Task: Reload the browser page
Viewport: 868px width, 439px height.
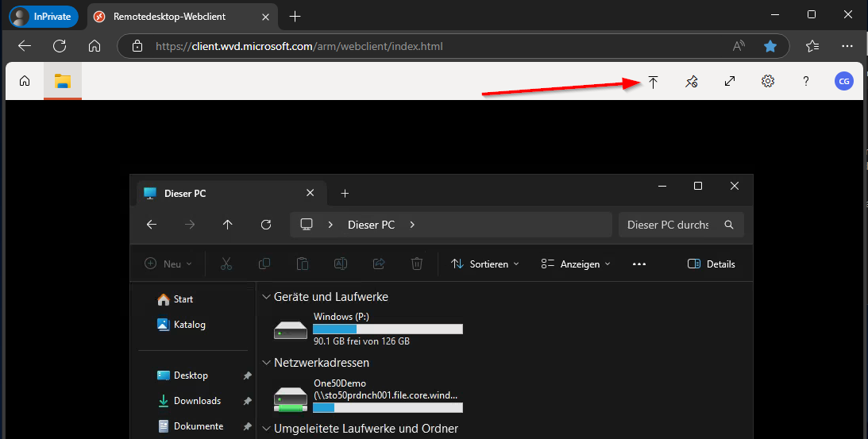Action: [60, 47]
